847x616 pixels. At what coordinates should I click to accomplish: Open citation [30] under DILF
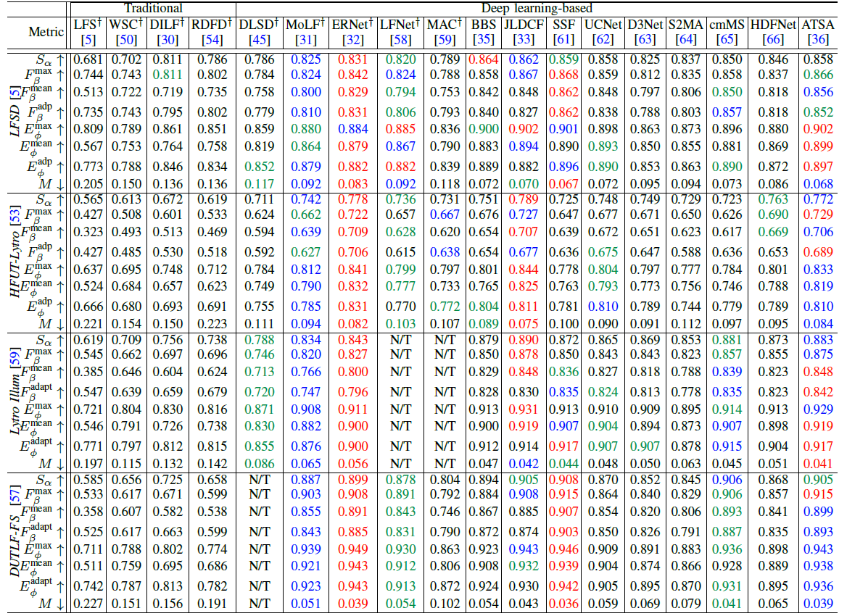point(168,39)
